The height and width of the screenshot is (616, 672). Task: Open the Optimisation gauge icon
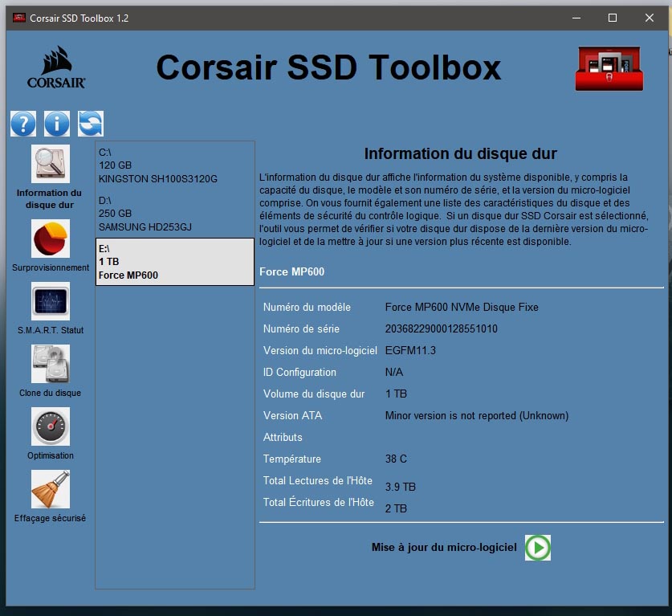(x=50, y=426)
